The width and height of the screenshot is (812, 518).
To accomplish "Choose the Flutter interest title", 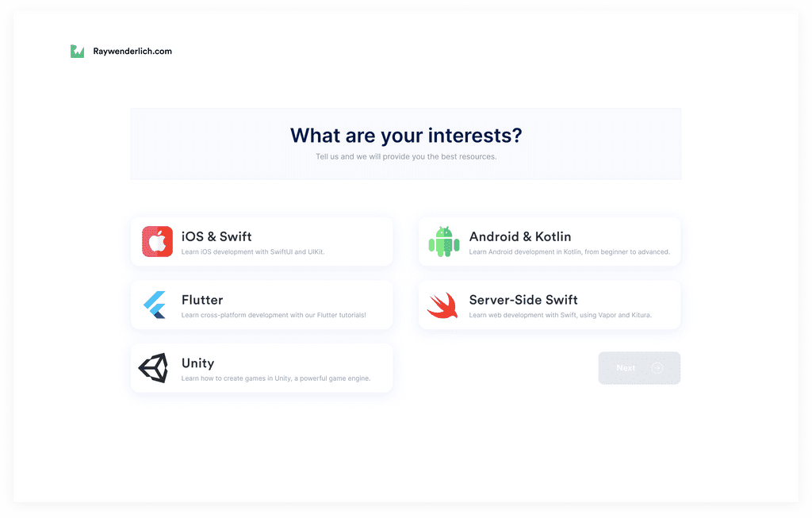I will pos(202,300).
